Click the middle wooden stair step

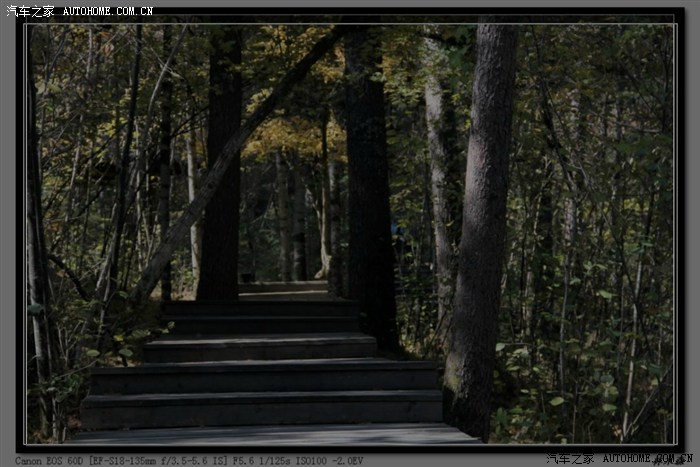[x=260, y=347]
